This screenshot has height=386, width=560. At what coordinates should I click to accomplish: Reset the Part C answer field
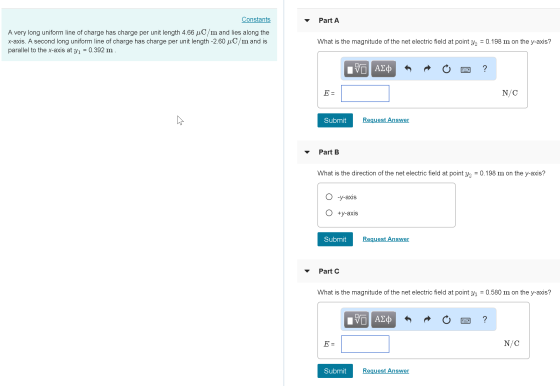[446, 320]
